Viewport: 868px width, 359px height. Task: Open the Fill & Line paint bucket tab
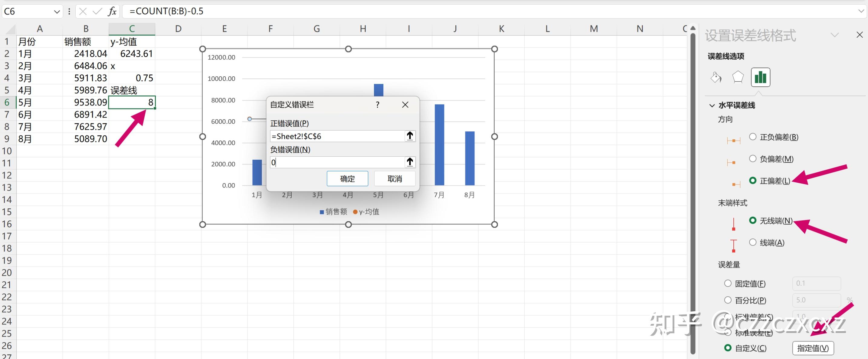[x=716, y=77]
